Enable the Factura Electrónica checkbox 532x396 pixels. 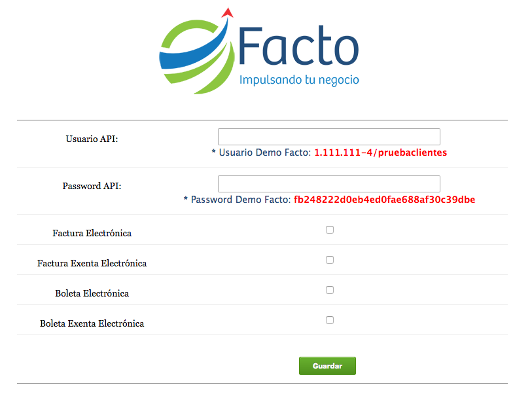click(x=330, y=230)
